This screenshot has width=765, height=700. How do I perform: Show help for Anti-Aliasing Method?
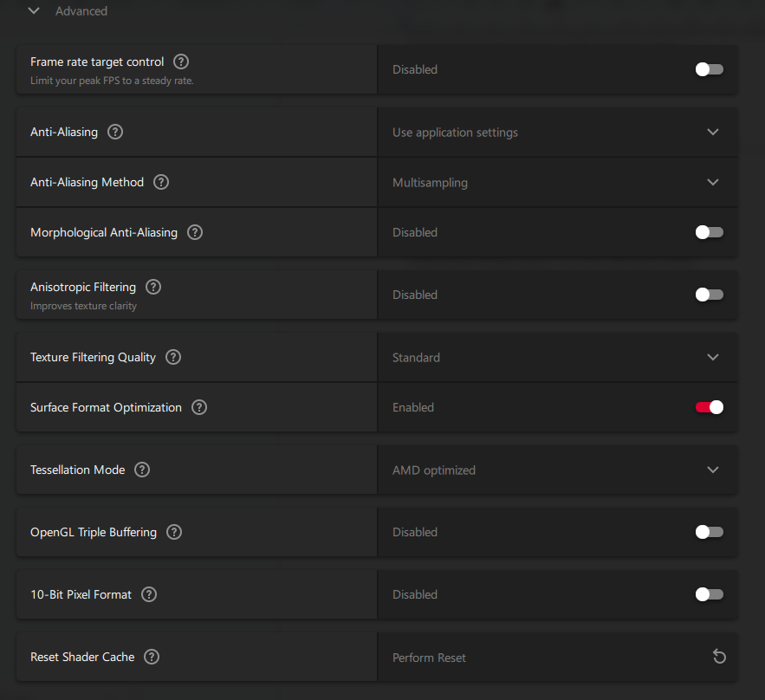point(161,182)
